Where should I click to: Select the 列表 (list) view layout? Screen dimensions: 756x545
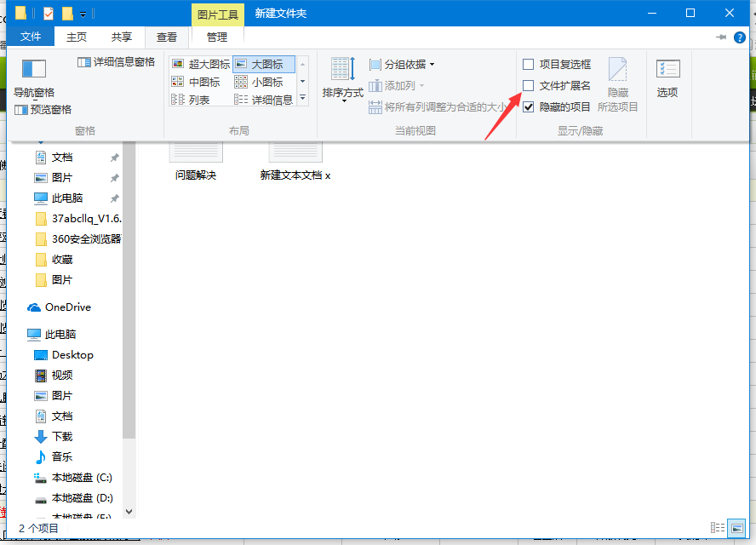(x=198, y=99)
